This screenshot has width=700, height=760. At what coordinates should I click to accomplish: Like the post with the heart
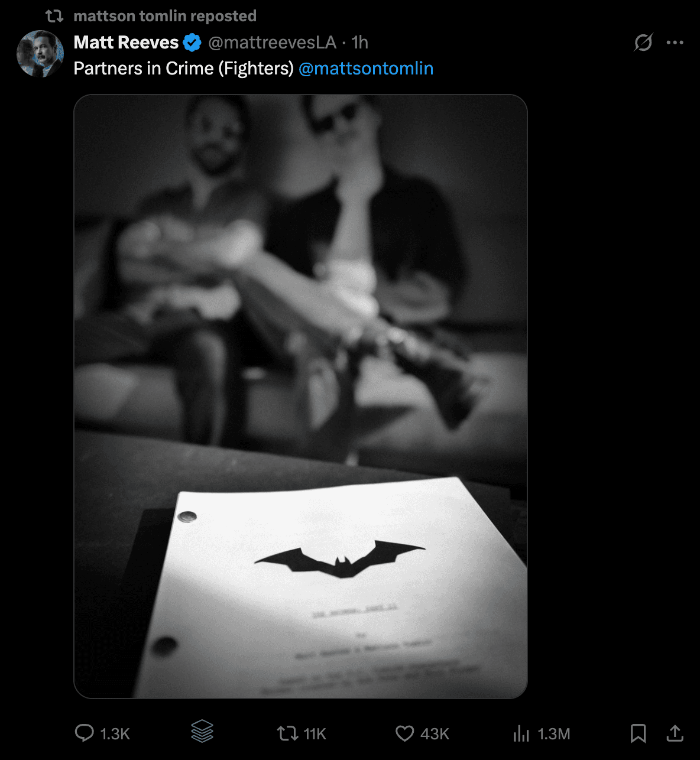pos(404,733)
